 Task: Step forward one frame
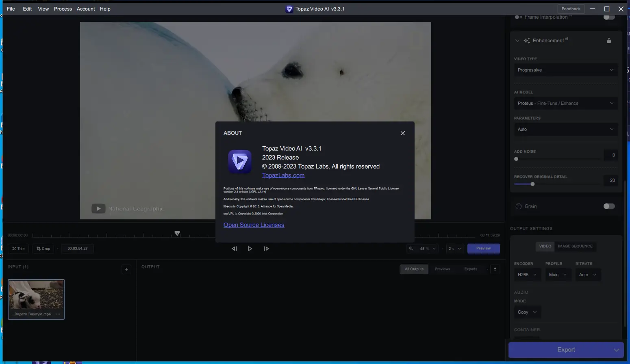click(266, 249)
